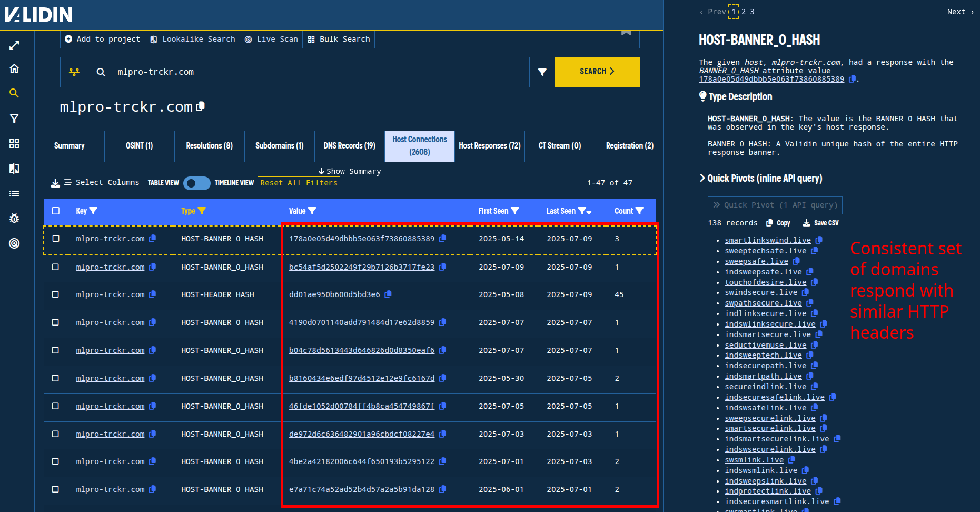Open the target sidebar icon
Image resolution: width=980 pixels, height=512 pixels.
(14, 243)
